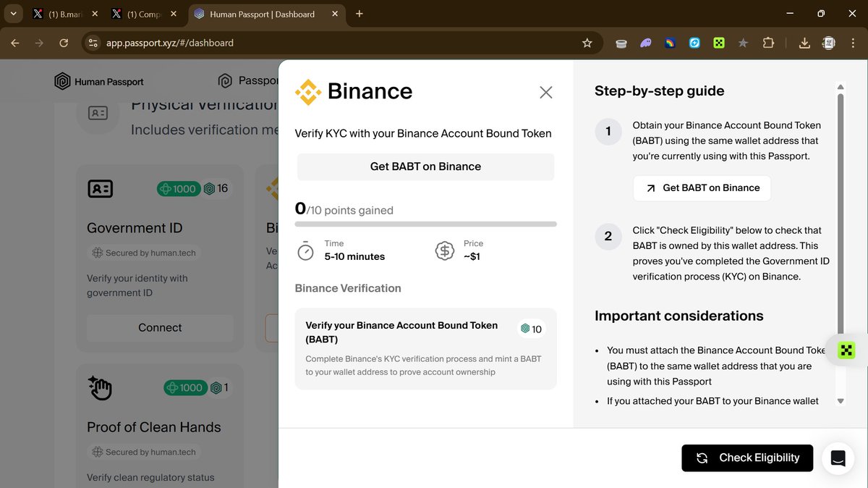Select Verify your Binance Account Bound Token card
868x488 pixels.
[x=425, y=349]
